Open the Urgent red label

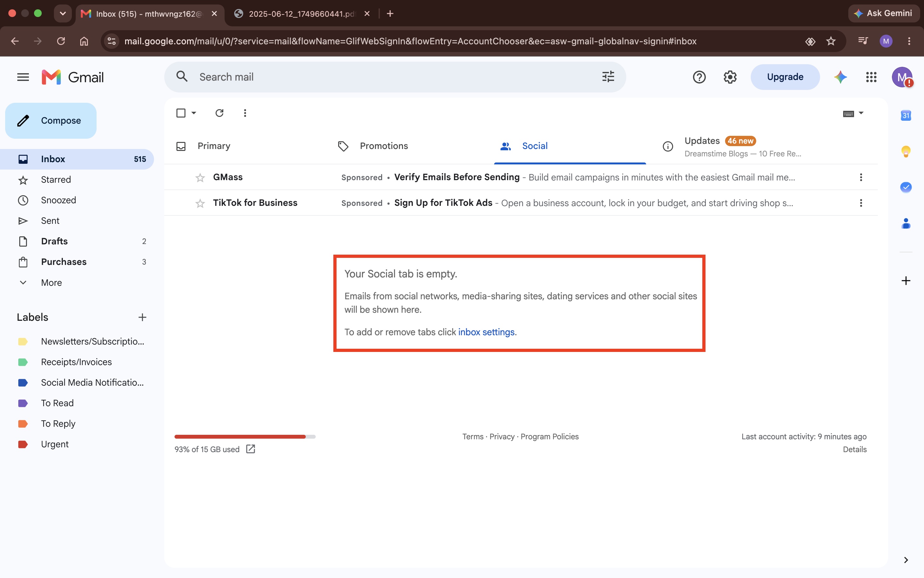(55, 444)
